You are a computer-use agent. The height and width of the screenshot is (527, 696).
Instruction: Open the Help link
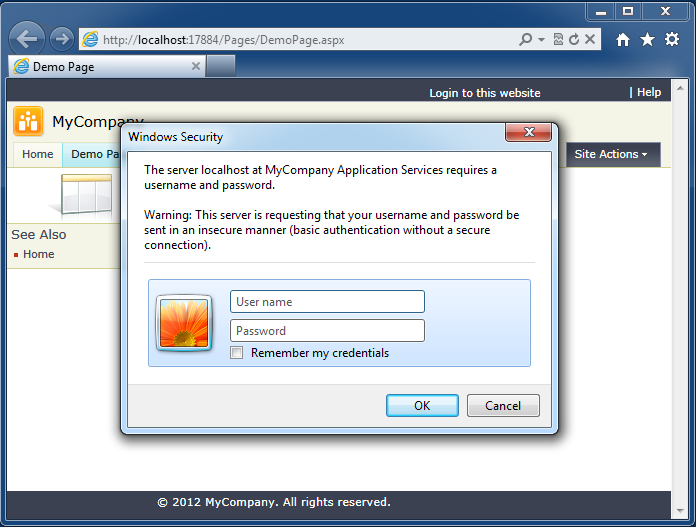click(649, 92)
